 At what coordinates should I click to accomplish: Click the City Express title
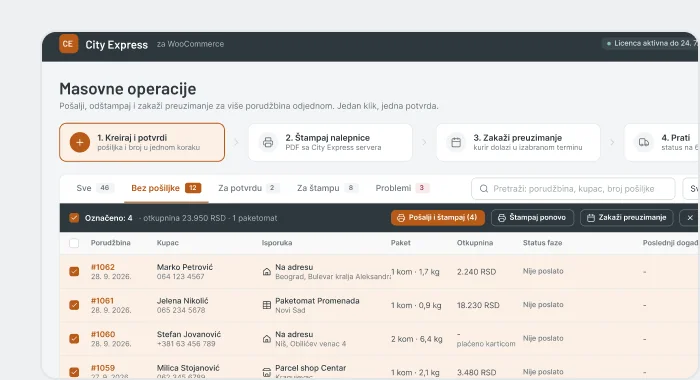click(117, 45)
